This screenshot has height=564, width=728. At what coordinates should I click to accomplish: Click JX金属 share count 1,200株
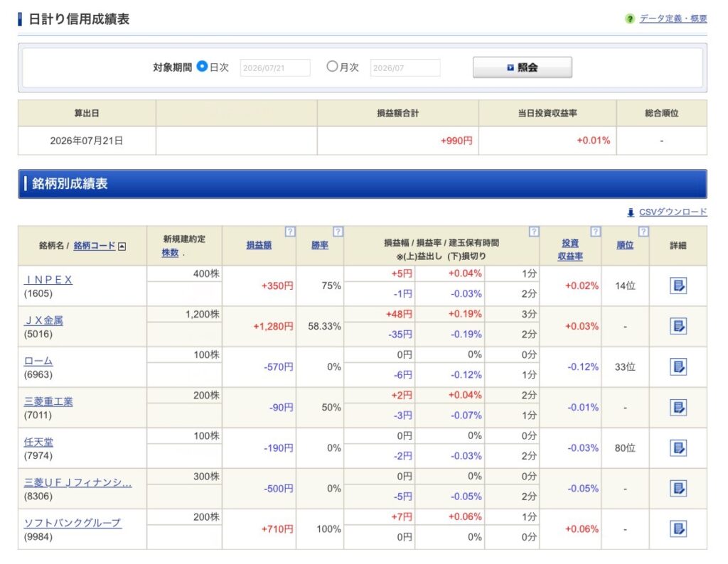203,314
